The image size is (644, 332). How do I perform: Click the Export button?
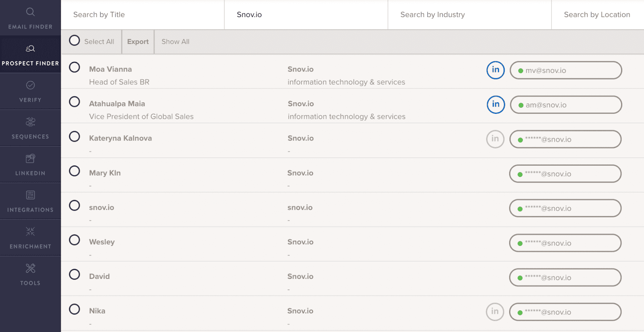138,42
